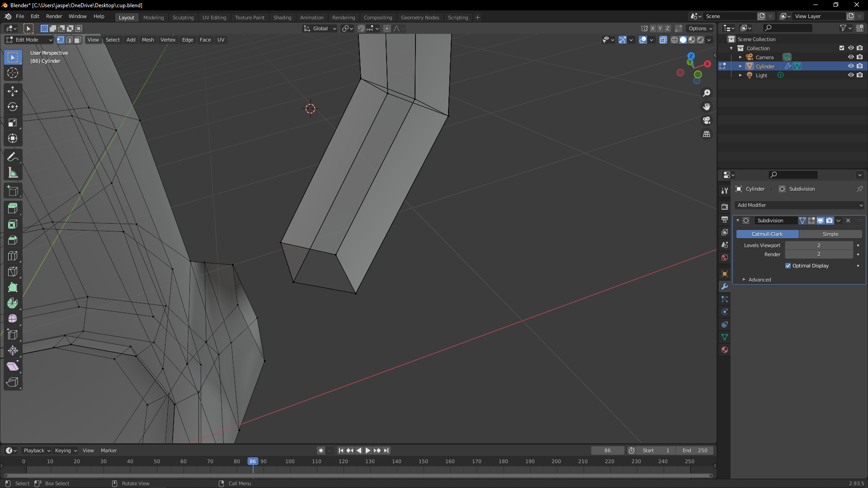868x488 pixels.
Task: Toggle Optimal Display checkbox
Action: click(788, 266)
